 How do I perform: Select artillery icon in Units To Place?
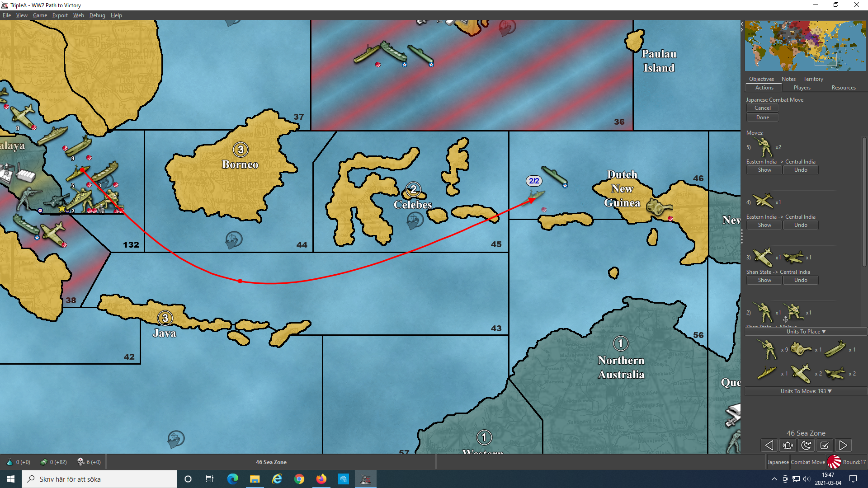801,349
